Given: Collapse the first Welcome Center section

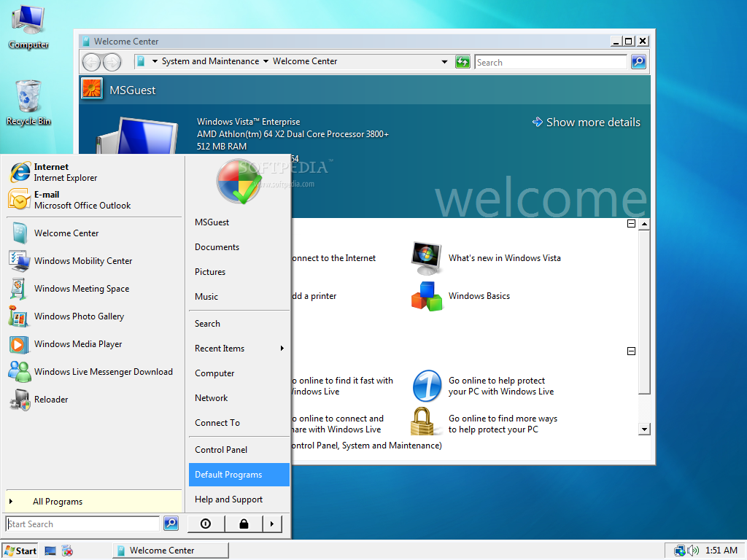Looking at the screenshot, I should 631,223.
